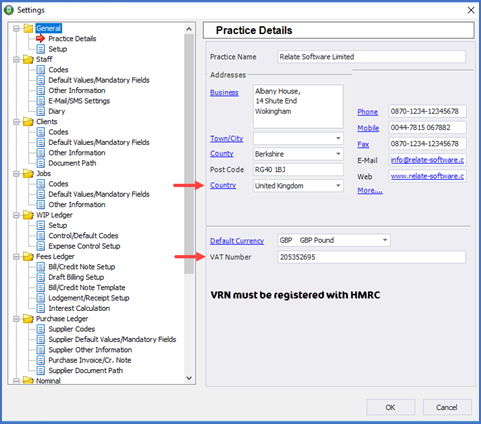The width and height of the screenshot is (481, 424).
Task: Collapse the General tree node
Action: tap(16, 29)
